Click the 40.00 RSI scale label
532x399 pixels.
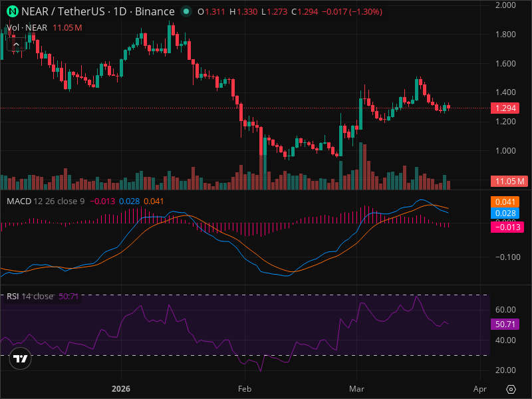505,340
